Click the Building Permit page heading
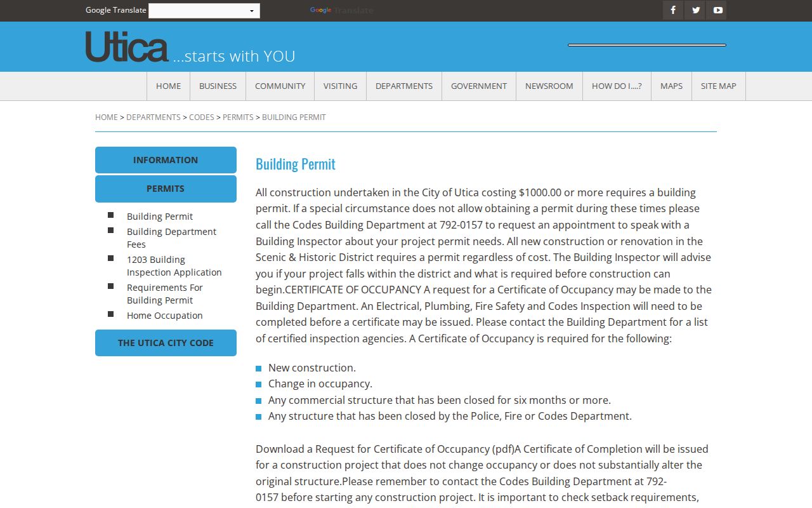 point(296,164)
